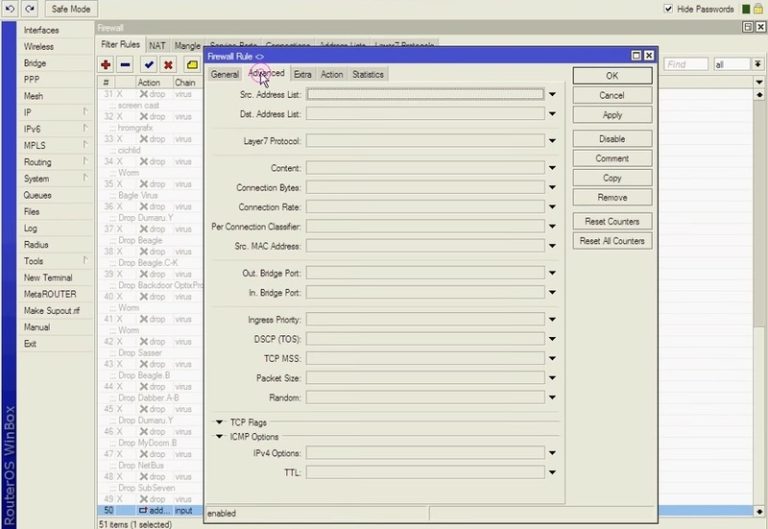Click the Remove button

(x=612, y=198)
